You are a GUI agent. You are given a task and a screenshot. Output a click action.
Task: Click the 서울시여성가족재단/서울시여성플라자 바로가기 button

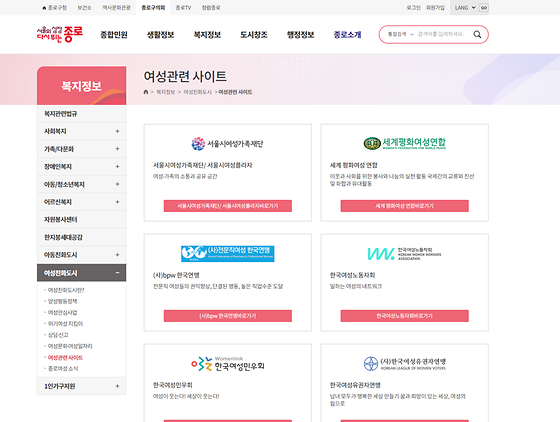228,206
